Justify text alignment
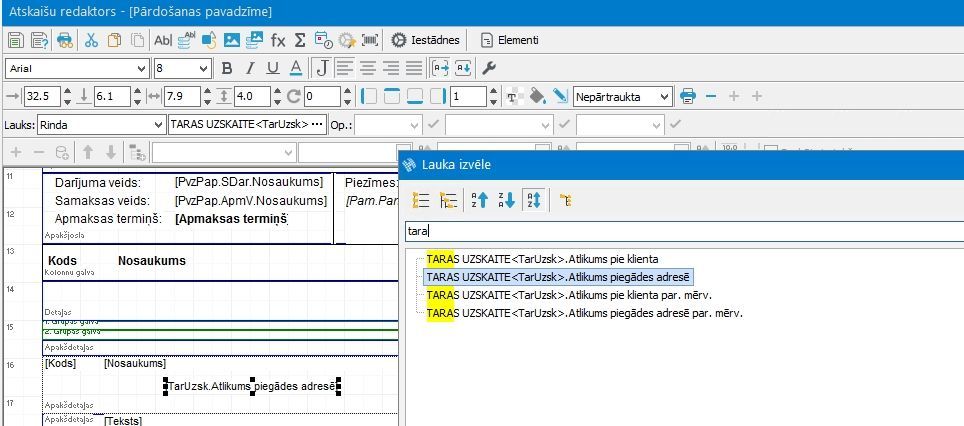The width and height of the screenshot is (964, 426). 414,68
